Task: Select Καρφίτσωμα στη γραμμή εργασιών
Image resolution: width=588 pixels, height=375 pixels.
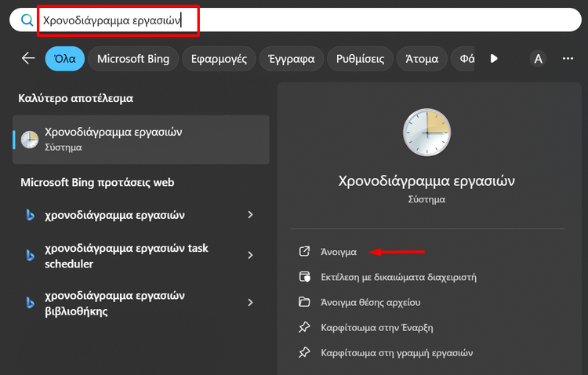Action: pos(397,353)
